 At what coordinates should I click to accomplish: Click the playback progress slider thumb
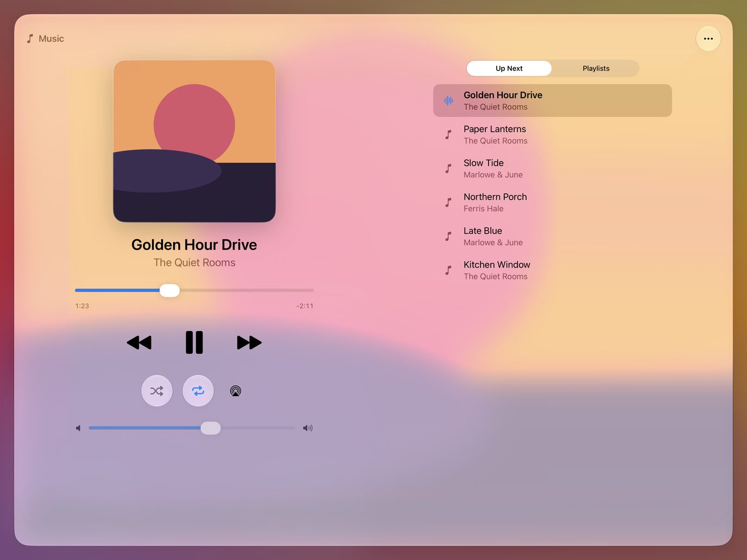169,290
